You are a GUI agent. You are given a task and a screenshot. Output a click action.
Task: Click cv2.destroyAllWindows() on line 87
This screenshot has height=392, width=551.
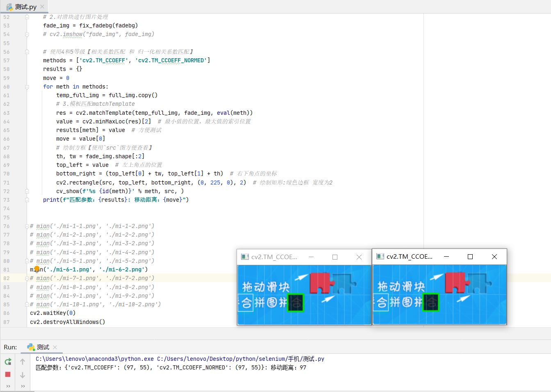pyautogui.click(x=67, y=322)
